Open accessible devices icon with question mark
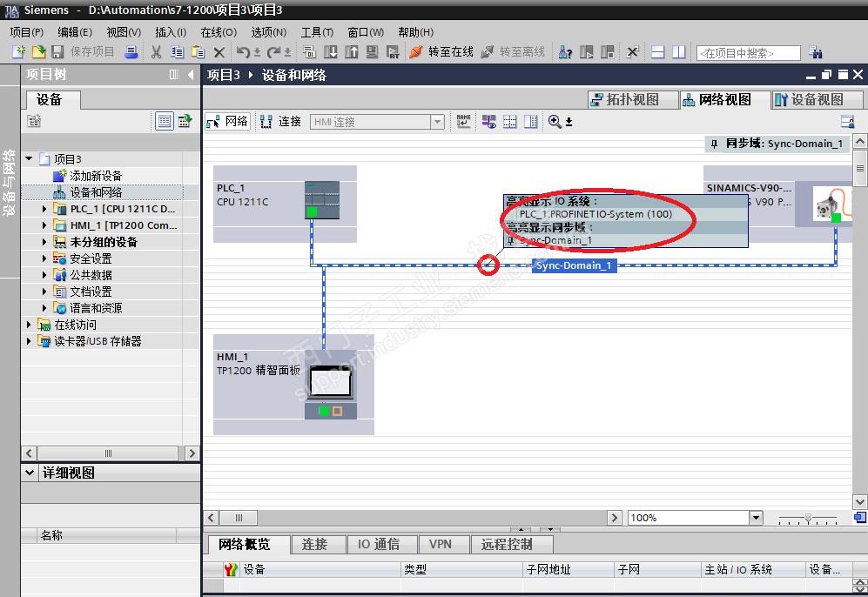The width and height of the screenshot is (868, 597). [x=565, y=52]
